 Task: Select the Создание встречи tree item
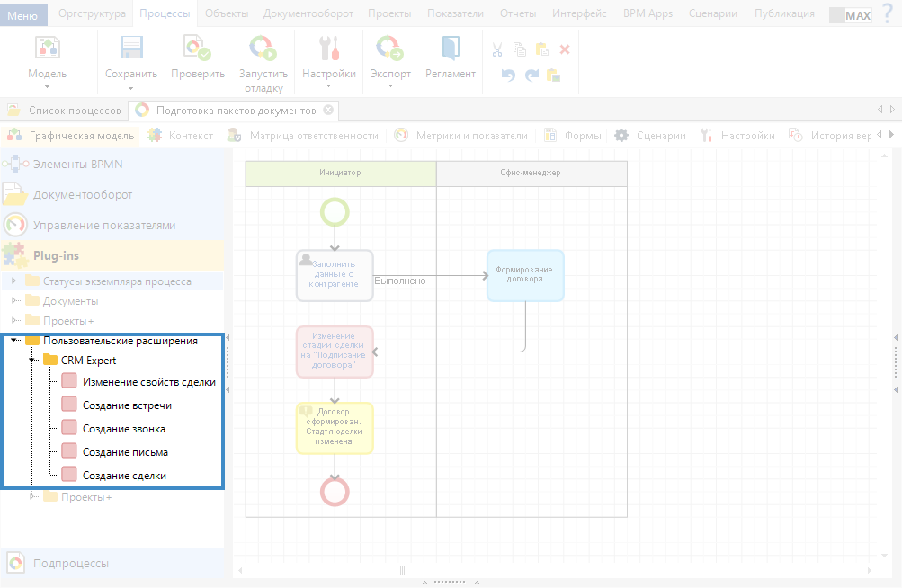(x=127, y=405)
